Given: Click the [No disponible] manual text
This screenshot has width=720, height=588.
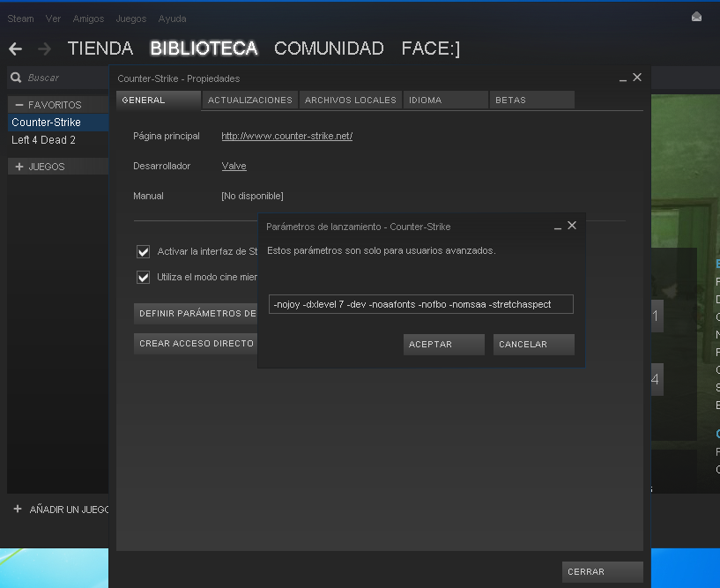Looking at the screenshot, I should pos(252,197).
